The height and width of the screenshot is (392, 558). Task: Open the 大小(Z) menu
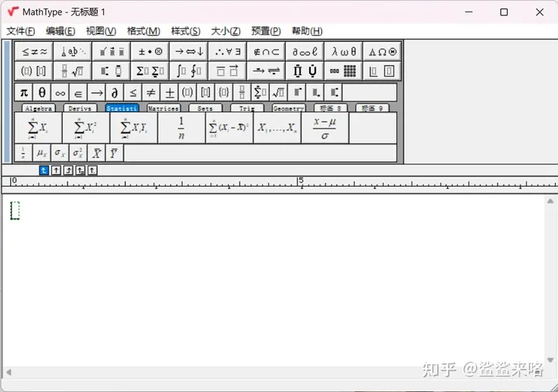(226, 31)
